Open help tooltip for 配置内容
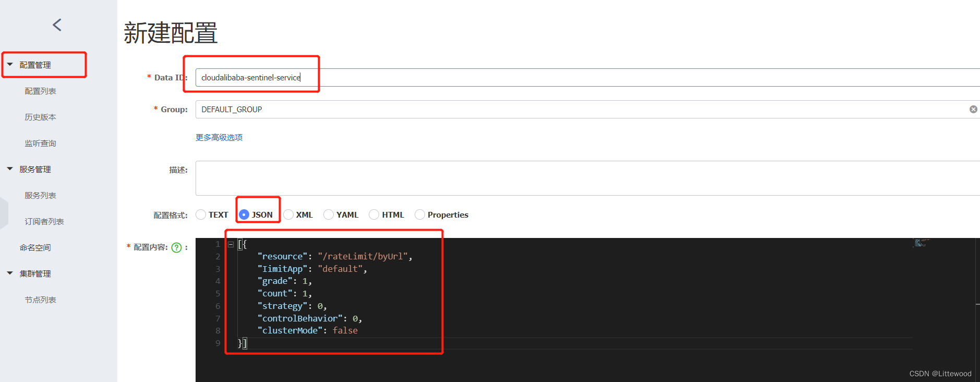Image resolution: width=980 pixels, height=382 pixels. tap(177, 247)
